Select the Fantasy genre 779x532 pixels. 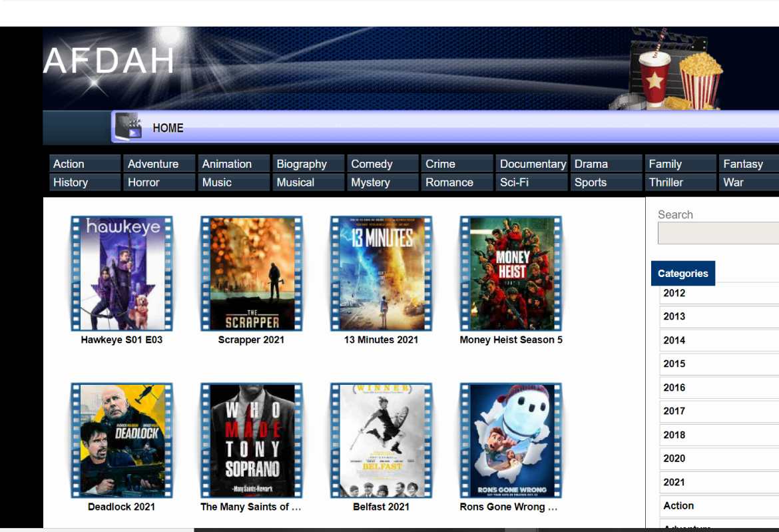[x=749, y=163]
